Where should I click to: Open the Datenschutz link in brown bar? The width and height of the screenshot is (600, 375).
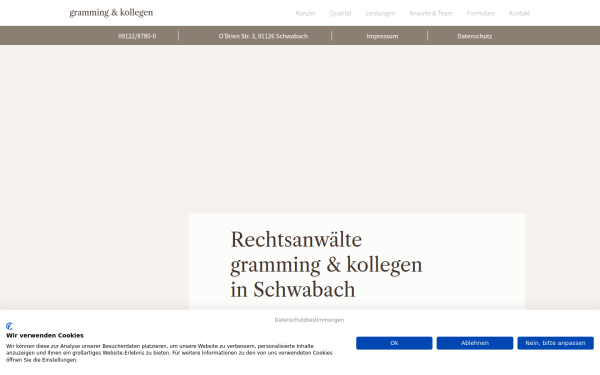[475, 36]
